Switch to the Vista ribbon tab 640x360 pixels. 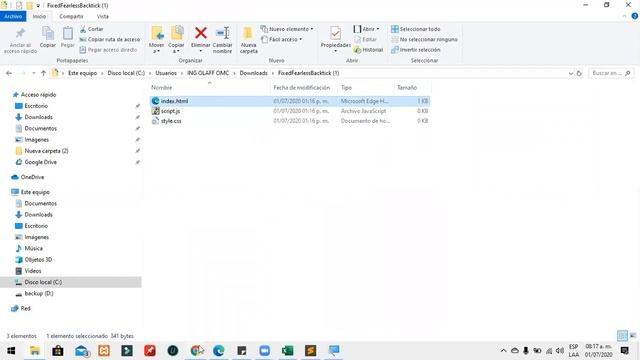(x=102, y=16)
